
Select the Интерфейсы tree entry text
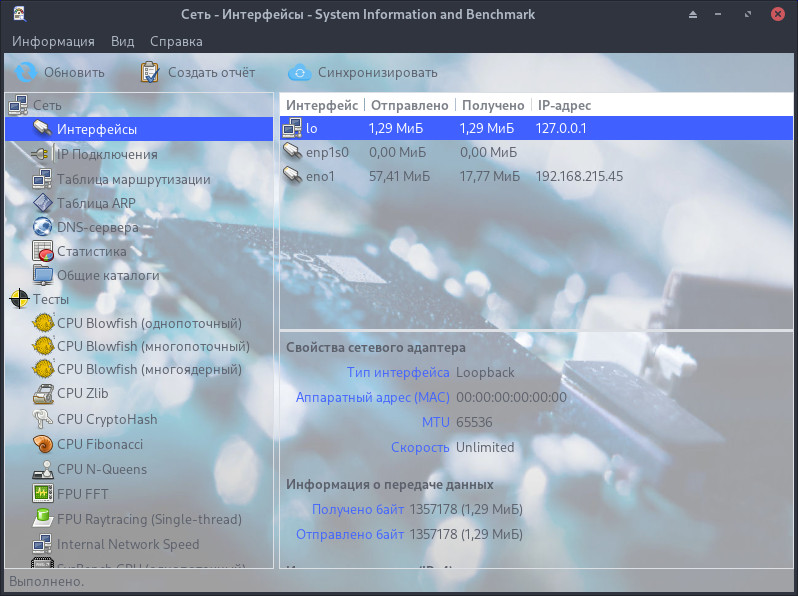[x=97, y=129]
